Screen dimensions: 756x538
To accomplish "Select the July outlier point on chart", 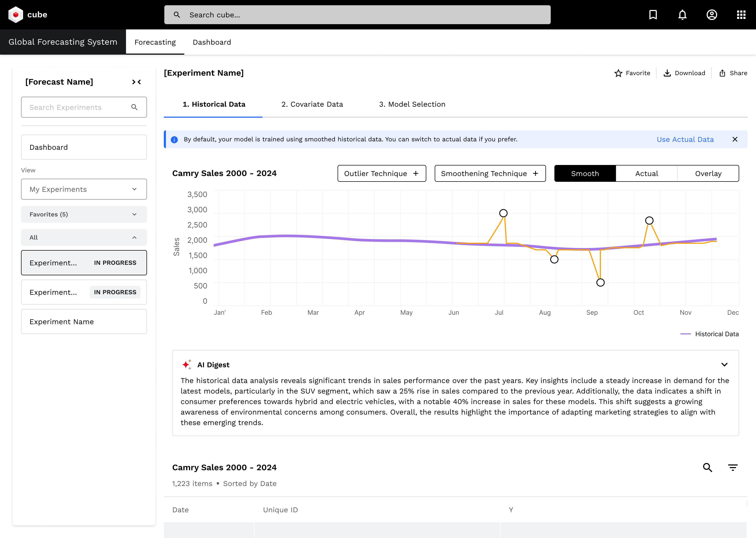I will tap(503, 213).
